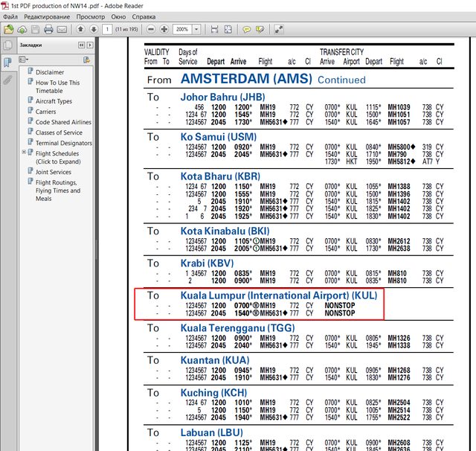Open the Disclaimer bookmark
476x451 pixels.
point(50,72)
